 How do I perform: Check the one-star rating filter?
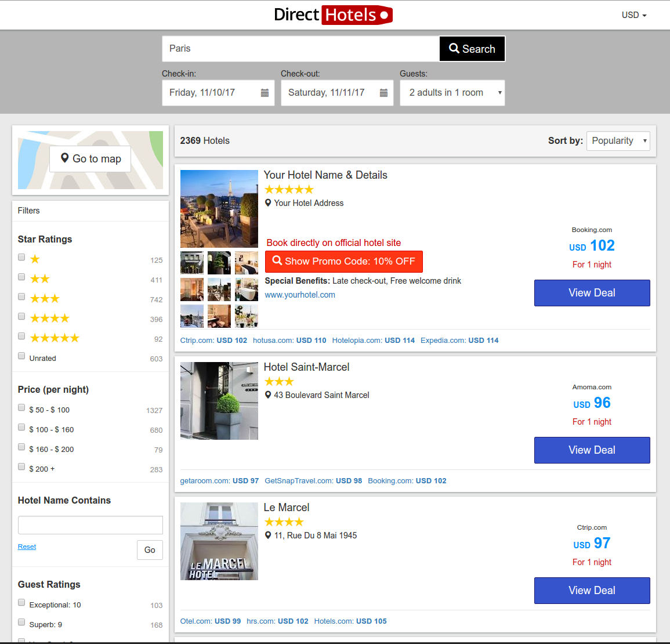[x=21, y=257]
